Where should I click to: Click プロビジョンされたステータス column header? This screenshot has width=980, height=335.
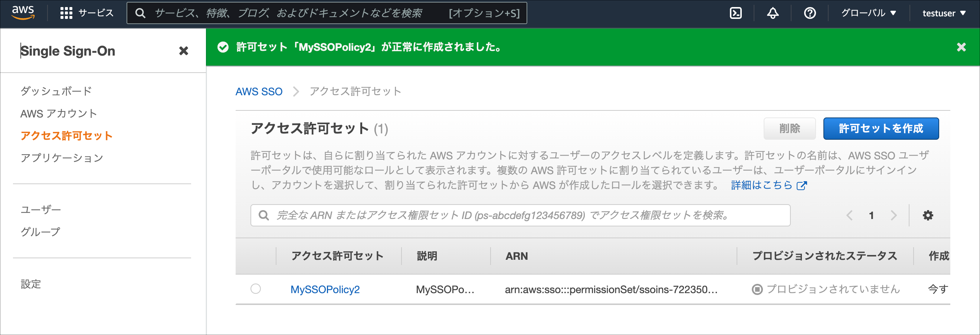[825, 256]
